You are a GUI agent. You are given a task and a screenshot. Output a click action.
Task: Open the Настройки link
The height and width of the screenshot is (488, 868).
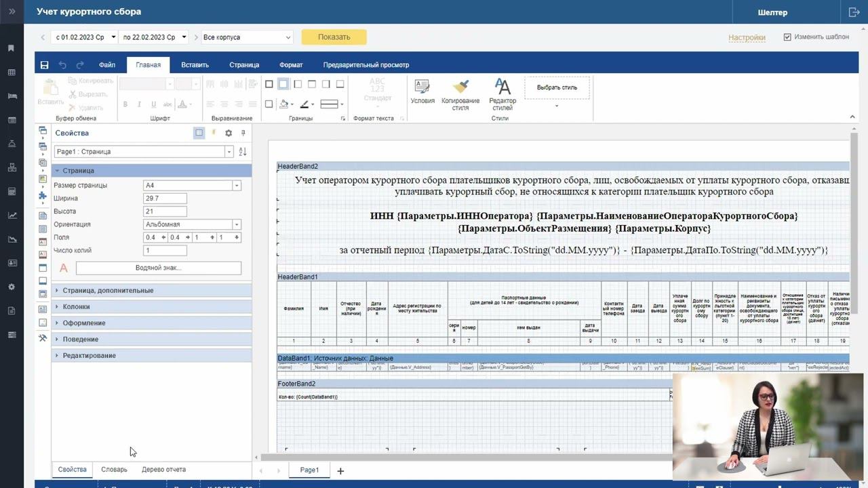tap(747, 37)
